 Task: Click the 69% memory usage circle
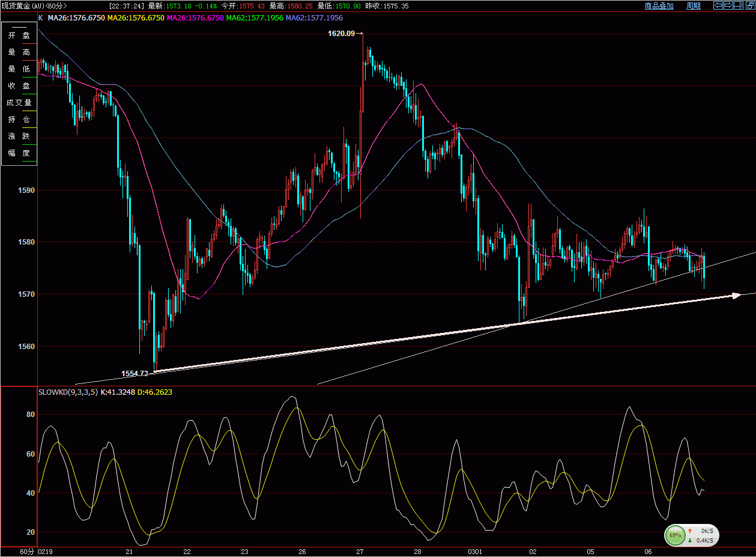tap(675, 535)
